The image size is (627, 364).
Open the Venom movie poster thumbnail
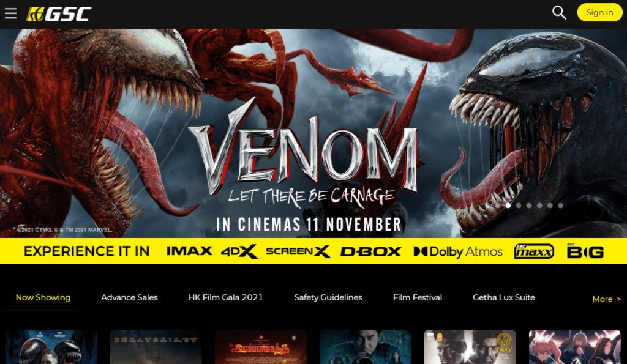51,347
